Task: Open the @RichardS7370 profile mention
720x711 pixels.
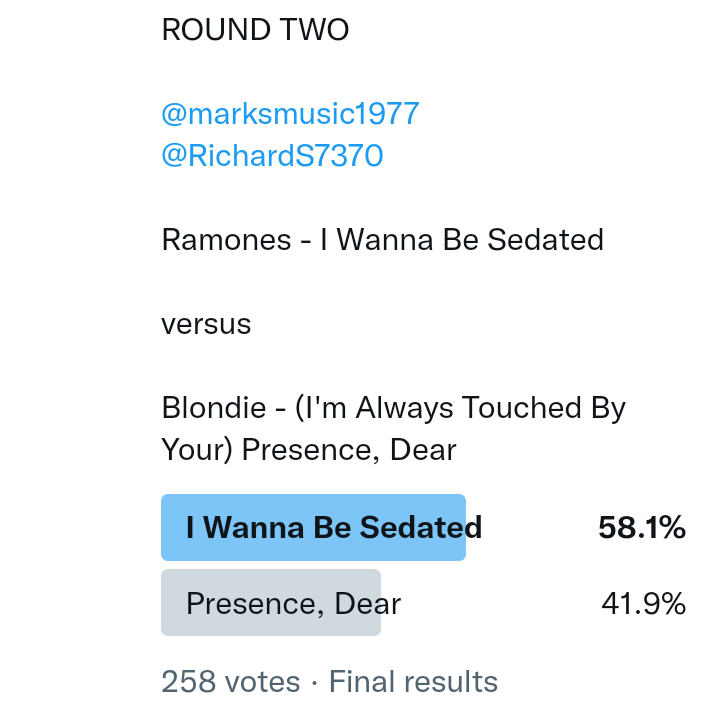Action: coord(272,157)
